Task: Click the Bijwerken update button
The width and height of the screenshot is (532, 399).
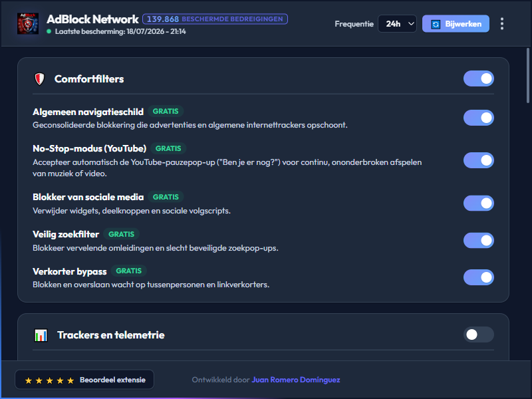Action: point(456,24)
